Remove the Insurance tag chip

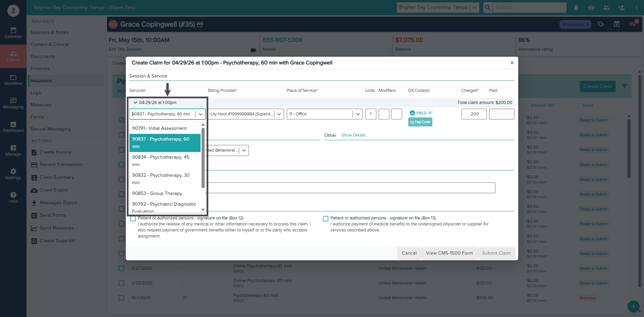588,24
